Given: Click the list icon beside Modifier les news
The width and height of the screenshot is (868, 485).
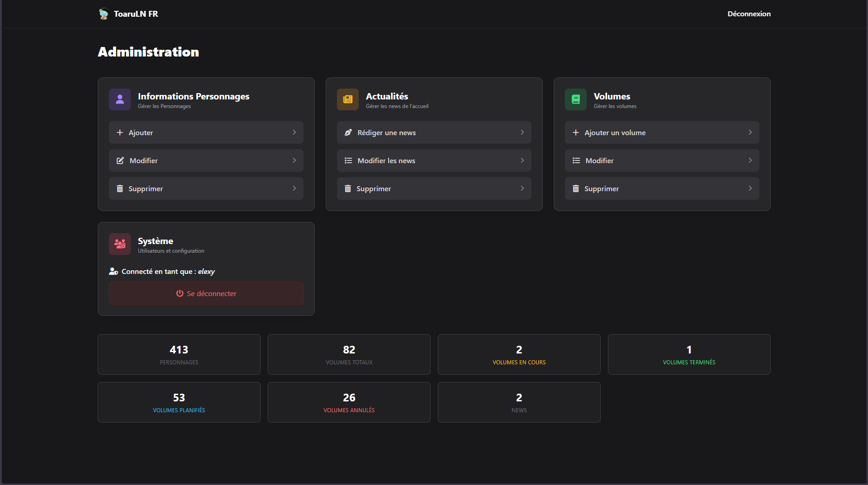Looking at the screenshot, I should [x=348, y=160].
